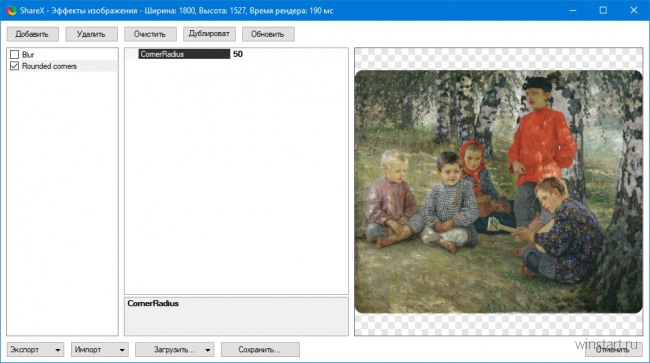
Task: Duplicate effect with Дублироват button
Action: click(209, 34)
